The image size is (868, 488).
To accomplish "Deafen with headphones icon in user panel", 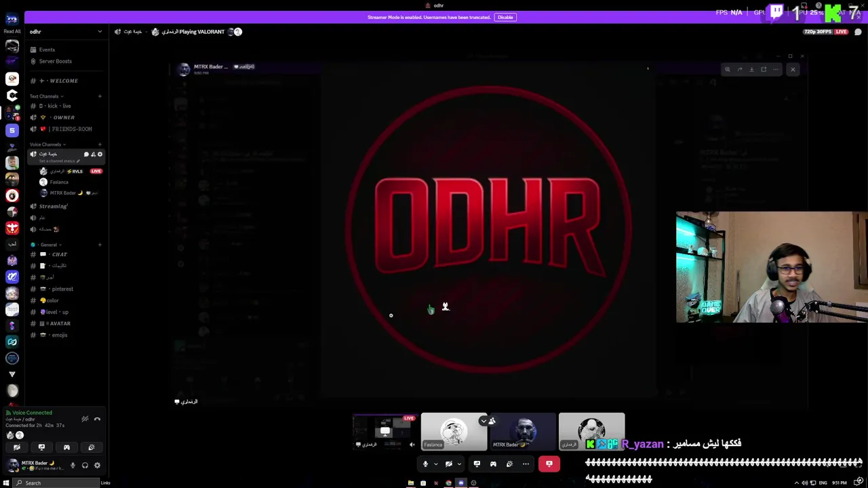I will (x=85, y=466).
